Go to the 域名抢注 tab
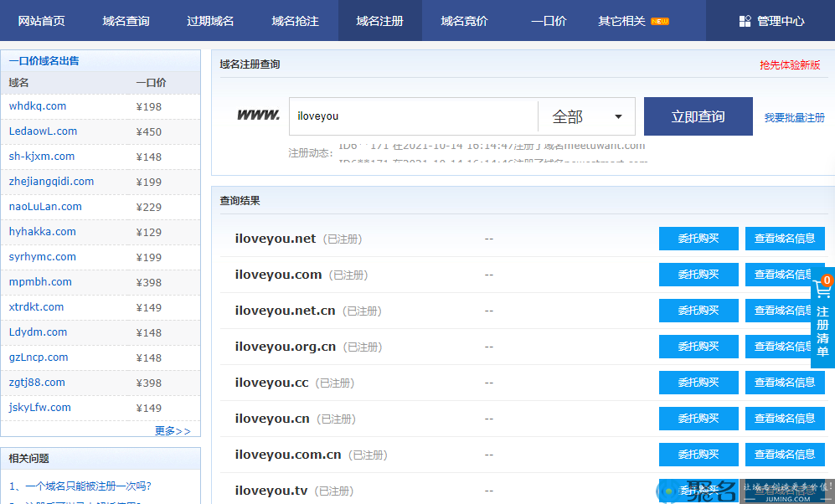Screen dimensions: 835x504 coord(295,21)
